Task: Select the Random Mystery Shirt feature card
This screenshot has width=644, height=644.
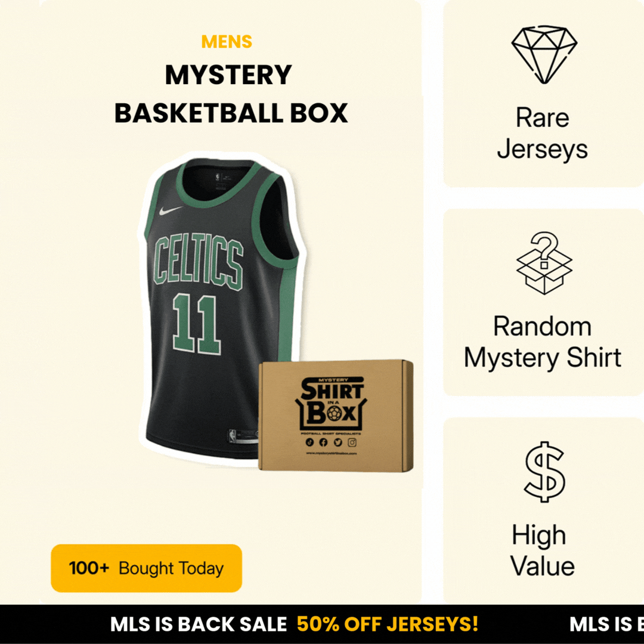Action: (x=544, y=302)
